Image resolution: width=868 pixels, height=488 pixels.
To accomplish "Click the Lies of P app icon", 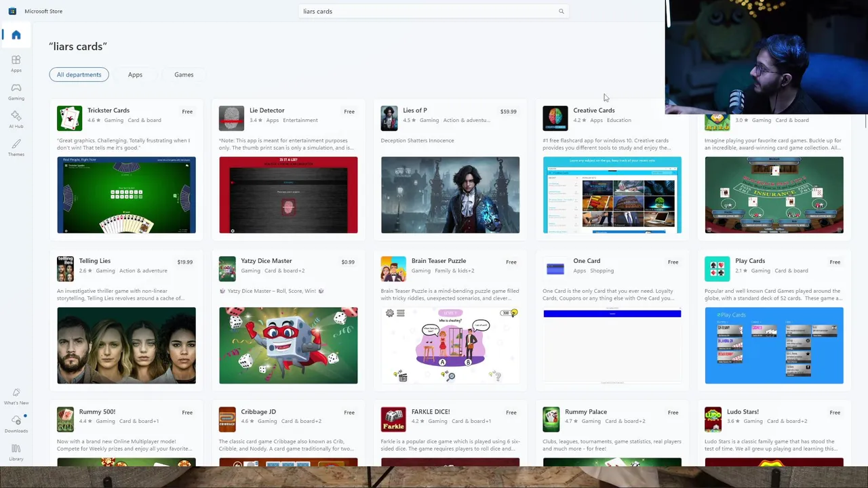I will [x=389, y=118].
